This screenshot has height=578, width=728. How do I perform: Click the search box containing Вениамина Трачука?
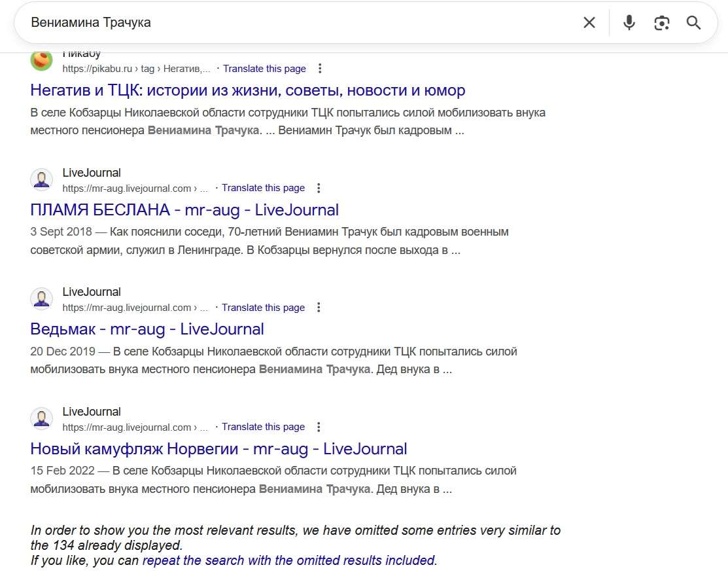pos(294,23)
